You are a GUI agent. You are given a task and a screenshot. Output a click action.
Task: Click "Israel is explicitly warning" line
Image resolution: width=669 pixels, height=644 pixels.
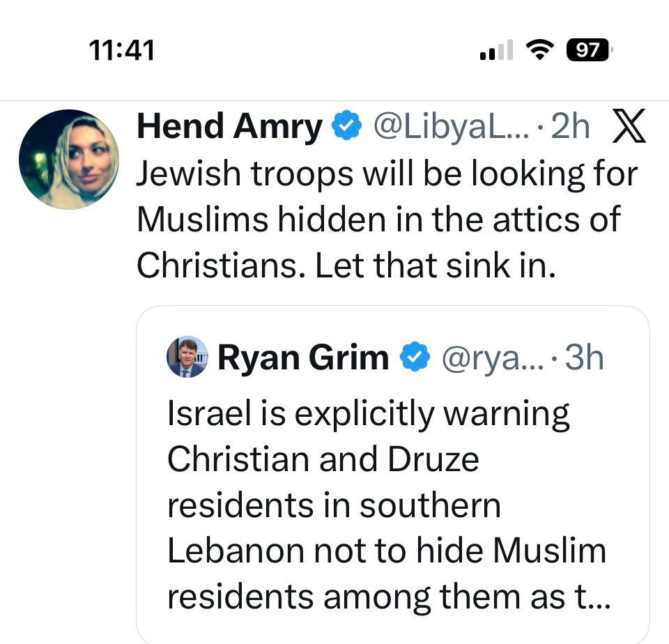[x=368, y=414]
